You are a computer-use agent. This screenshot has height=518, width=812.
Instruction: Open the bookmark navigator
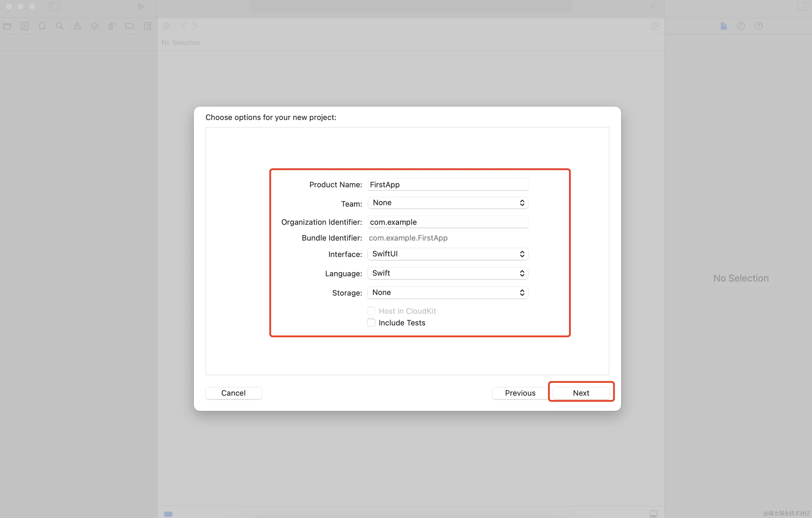pos(42,26)
